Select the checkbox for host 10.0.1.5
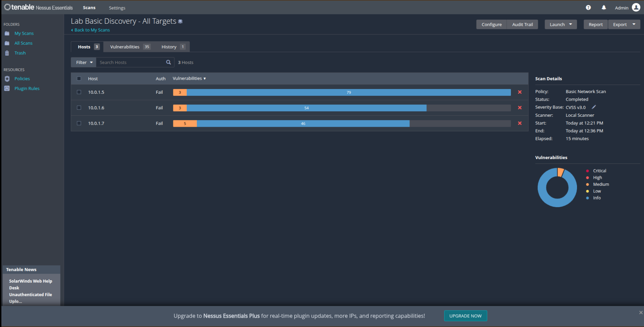 coord(79,92)
